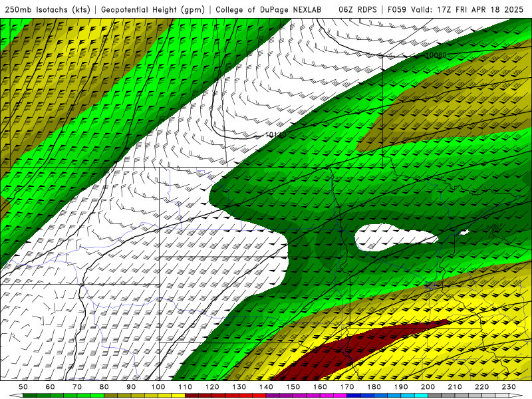The image size is (532, 399).
Task: Click the 10080 height contour label
Action: point(436,55)
